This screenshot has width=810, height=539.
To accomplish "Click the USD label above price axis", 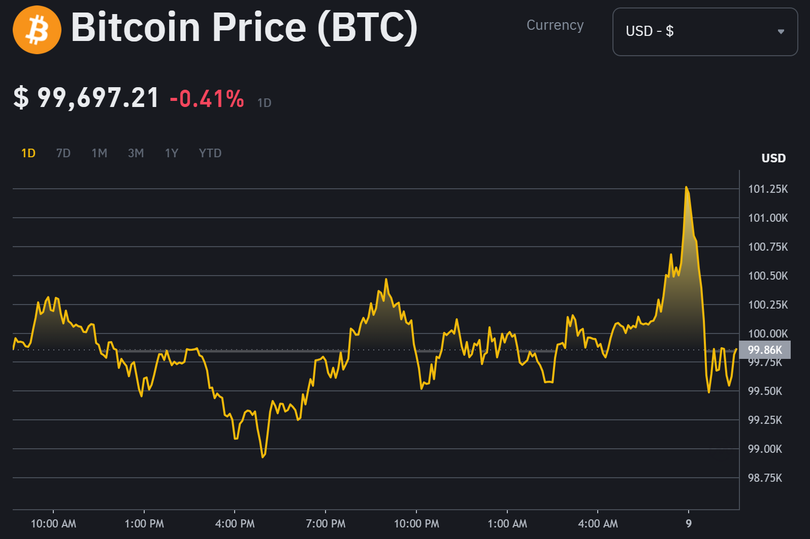I will [x=773, y=158].
